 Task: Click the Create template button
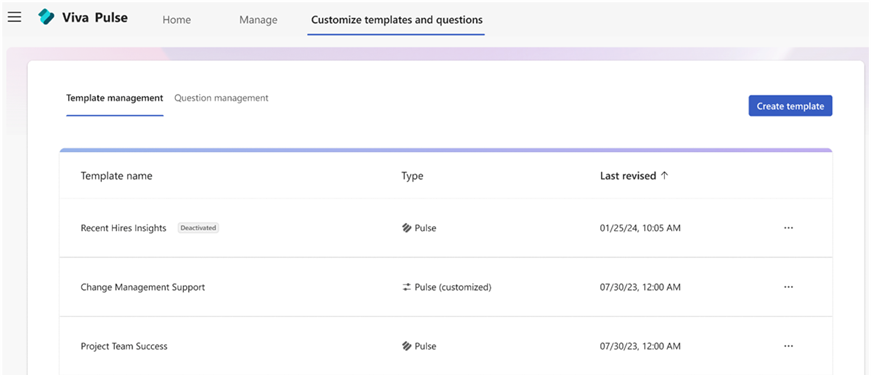[790, 106]
